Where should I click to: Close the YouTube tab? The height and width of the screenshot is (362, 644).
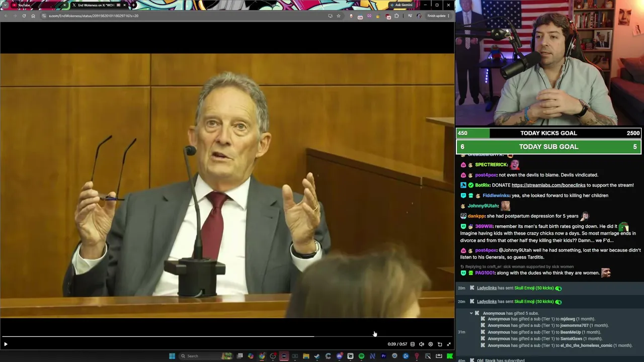(64, 5)
